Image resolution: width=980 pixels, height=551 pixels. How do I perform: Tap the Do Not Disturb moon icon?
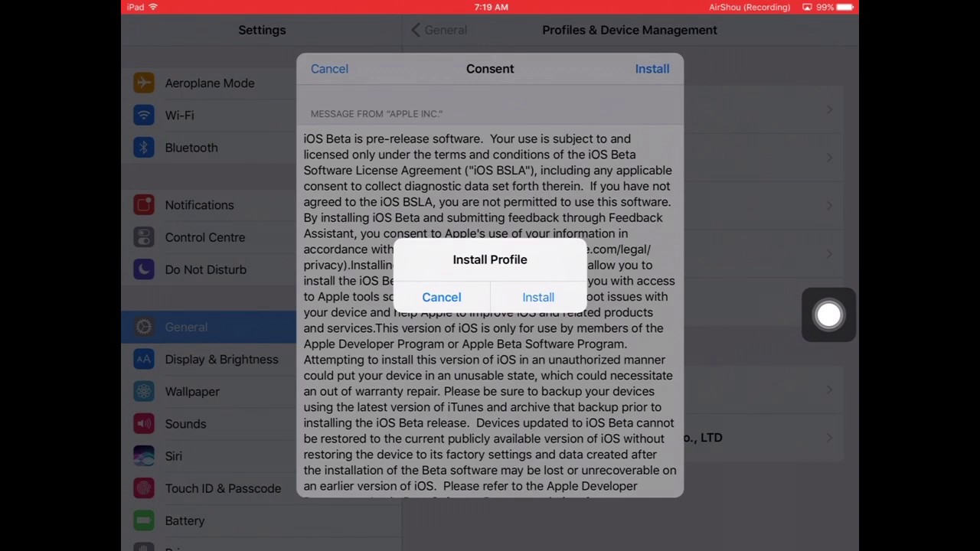[144, 269]
